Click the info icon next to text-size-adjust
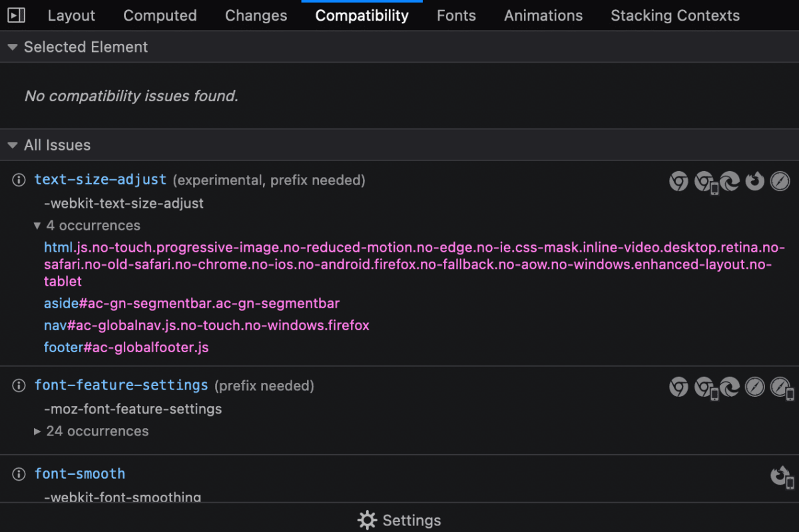799x532 pixels. [18, 180]
